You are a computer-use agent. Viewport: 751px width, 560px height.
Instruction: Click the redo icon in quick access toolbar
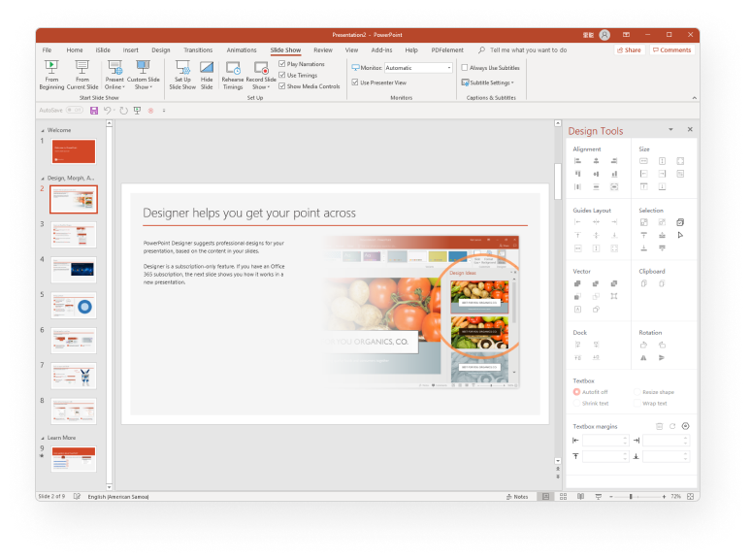[123, 111]
